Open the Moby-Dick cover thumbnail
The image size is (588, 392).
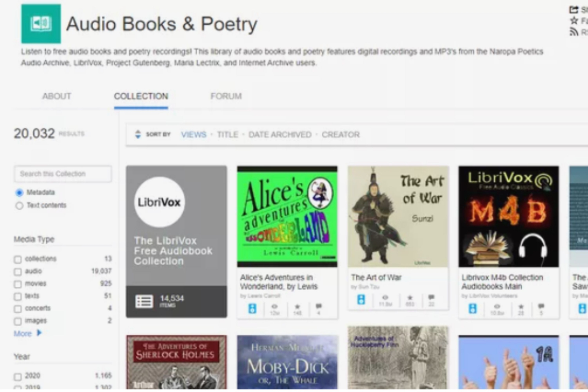287,362
